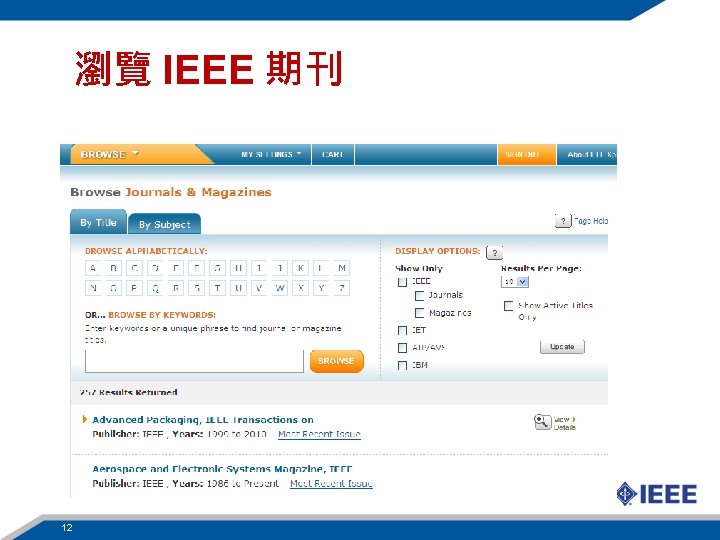Check the IEEE show-only checkbox
The width and height of the screenshot is (720, 540).
tap(402, 282)
